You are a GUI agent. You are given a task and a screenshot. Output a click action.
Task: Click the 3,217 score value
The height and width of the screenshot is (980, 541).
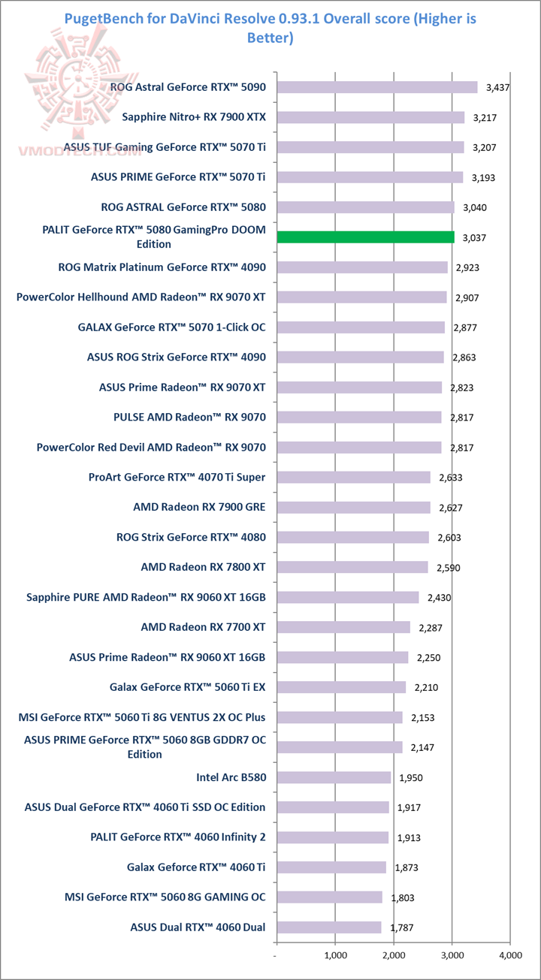(x=485, y=117)
